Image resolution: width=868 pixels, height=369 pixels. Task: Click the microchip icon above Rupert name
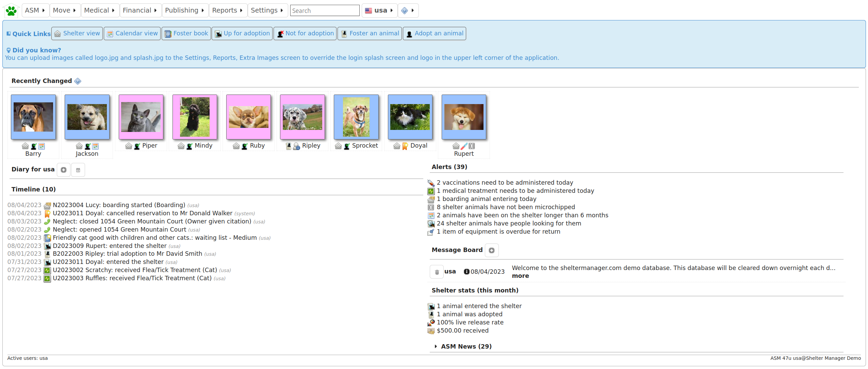[x=472, y=146]
